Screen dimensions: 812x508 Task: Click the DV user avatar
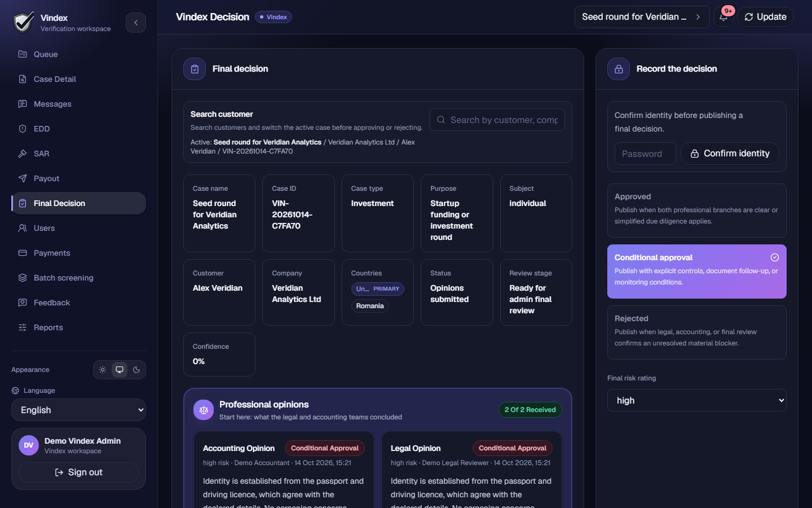click(x=29, y=445)
